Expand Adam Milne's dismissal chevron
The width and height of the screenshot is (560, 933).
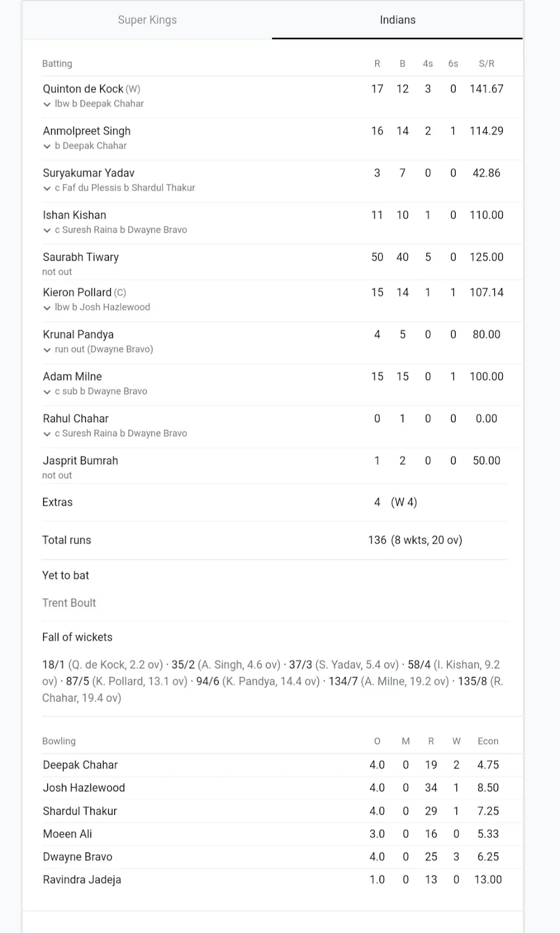coord(47,392)
